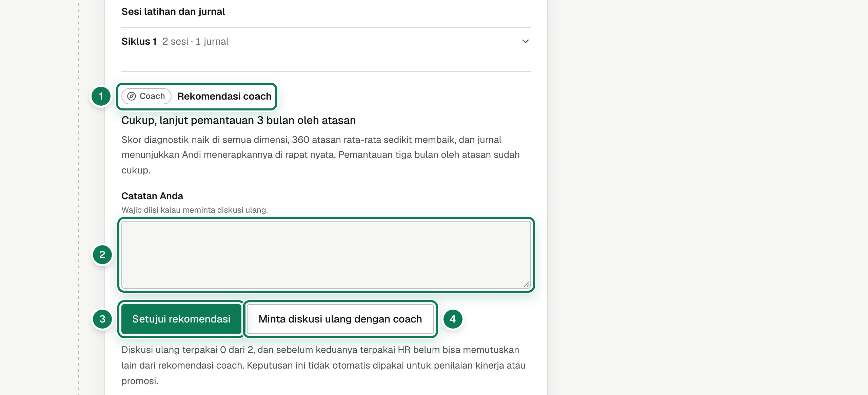Screen dimensions: 868x395
Task: Click Minta diskusi ulang dengan coach
Action: point(340,319)
